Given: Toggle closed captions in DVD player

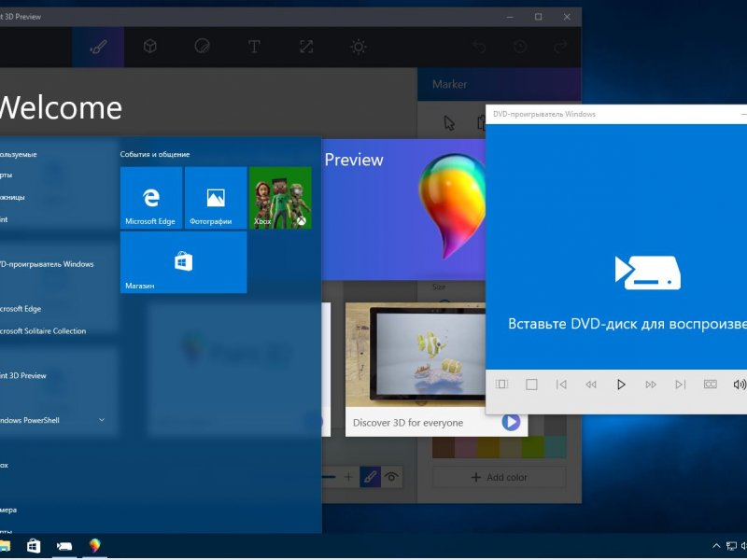Looking at the screenshot, I should point(711,385).
